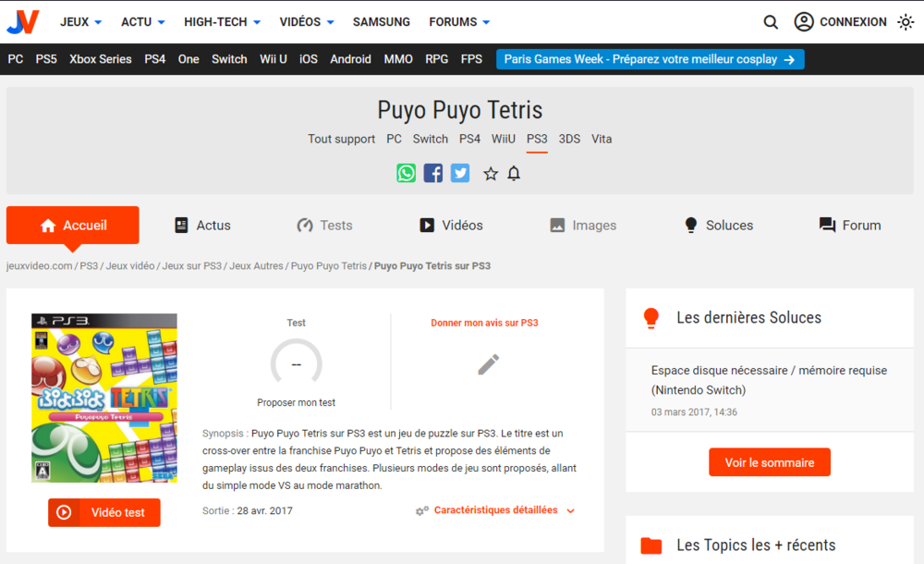Click the JV site logo
Viewport: 924px width, 564px height.
pos(21,21)
